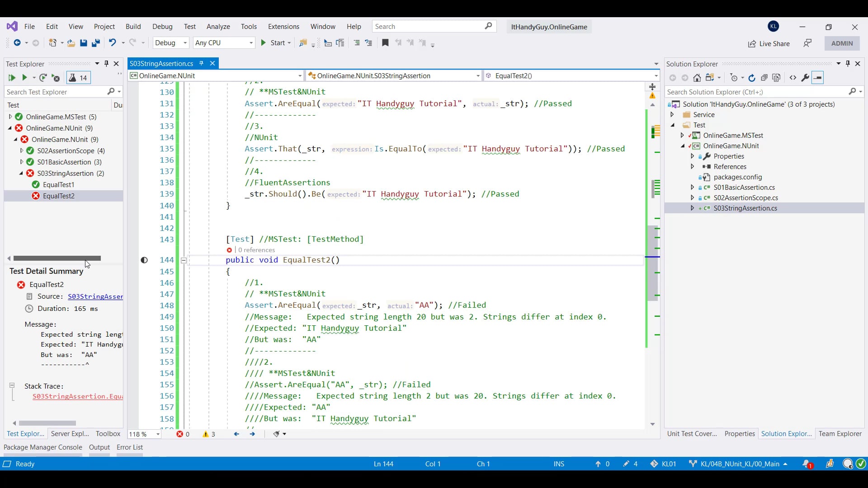Collapse All in Solution Explorer
This screenshot has width=868, height=488.
tap(764, 78)
